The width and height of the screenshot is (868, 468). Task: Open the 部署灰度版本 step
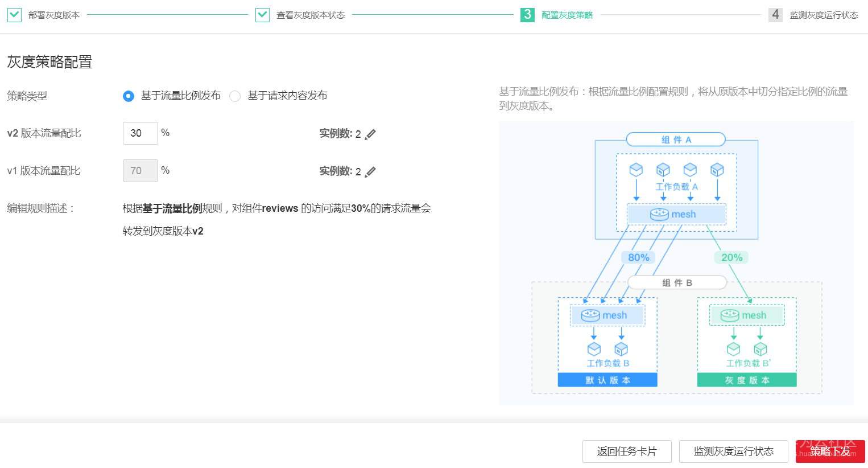tap(54, 15)
